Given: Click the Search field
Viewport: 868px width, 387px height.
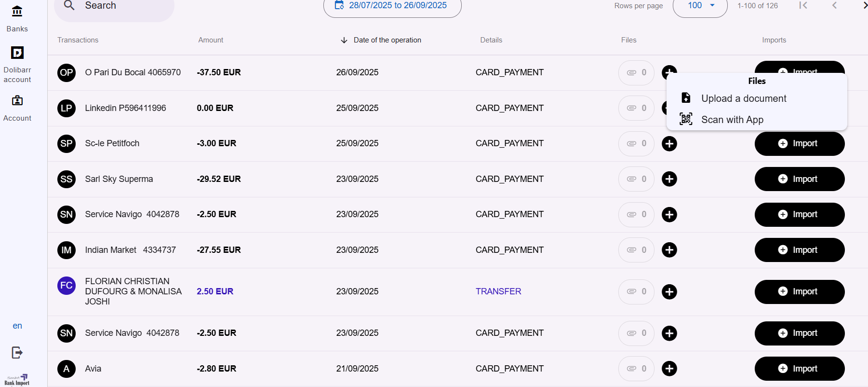Looking at the screenshot, I should (114, 6).
